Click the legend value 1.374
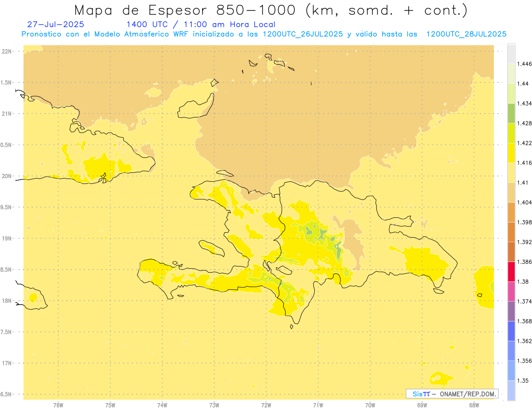 [524, 301]
